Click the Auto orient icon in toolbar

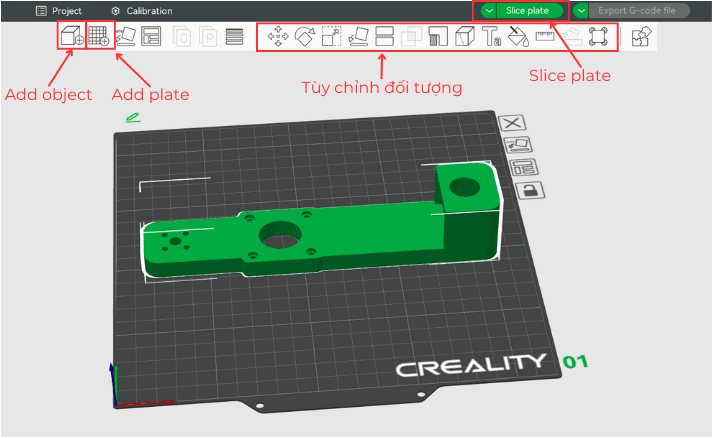pyautogui.click(x=126, y=37)
